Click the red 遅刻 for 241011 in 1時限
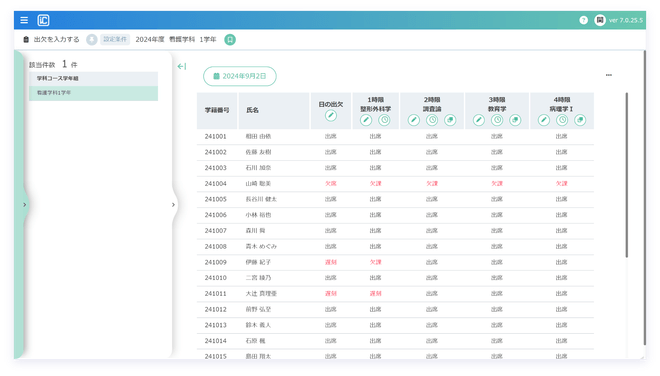This screenshot has width=660, height=376. [375, 293]
